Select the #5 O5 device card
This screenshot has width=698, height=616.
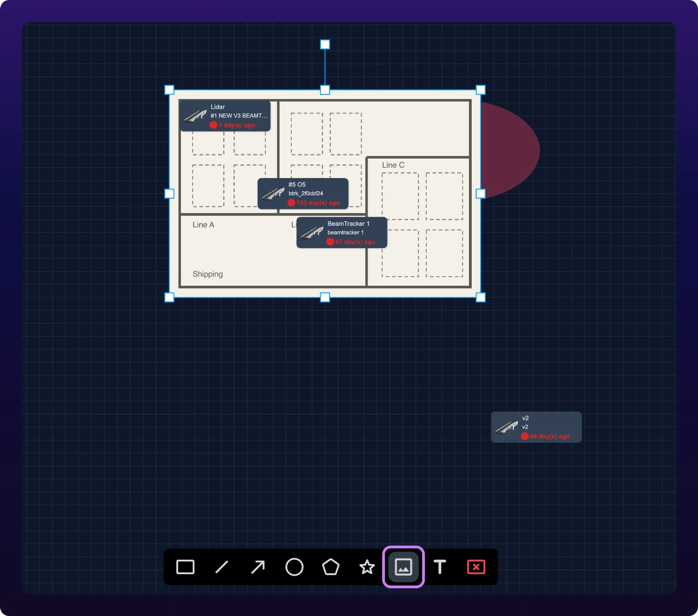tap(303, 194)
